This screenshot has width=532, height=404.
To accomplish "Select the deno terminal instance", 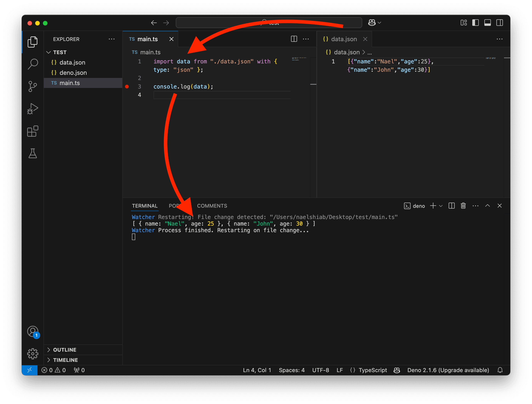I will (414, 206).
